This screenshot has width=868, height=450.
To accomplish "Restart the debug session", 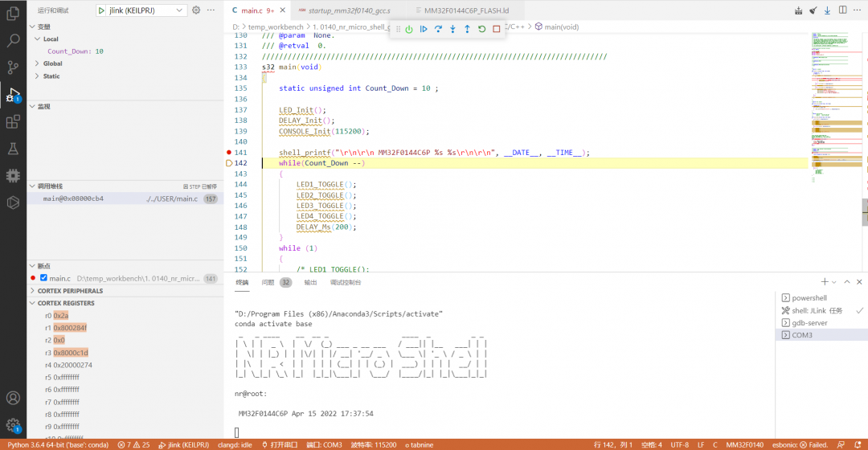I will pyautogui.click(x=481, y=30).
